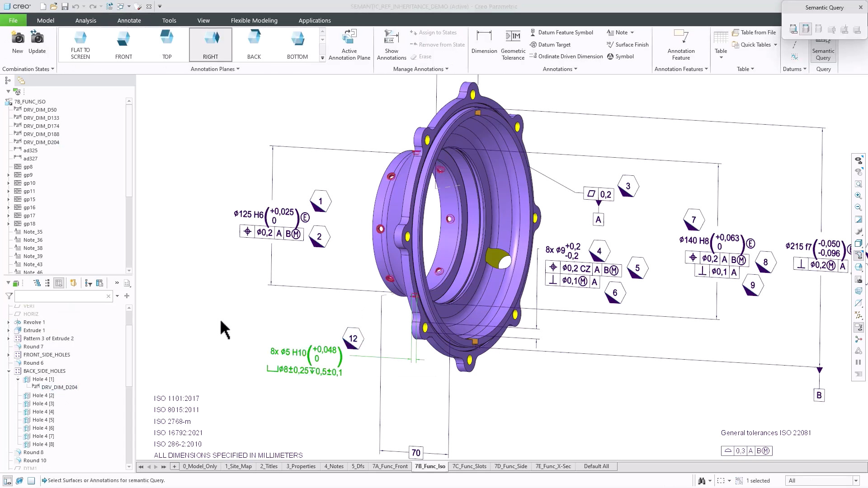
Task: Toggle visibility eye icon at top of graphics toolbar
Action: pyautogui.click(x=858, y=160)
